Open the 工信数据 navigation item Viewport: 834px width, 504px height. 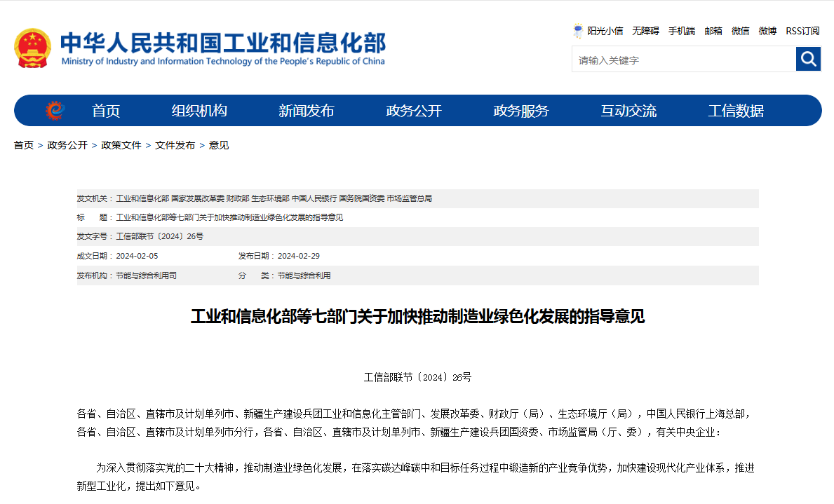(736, 111)
